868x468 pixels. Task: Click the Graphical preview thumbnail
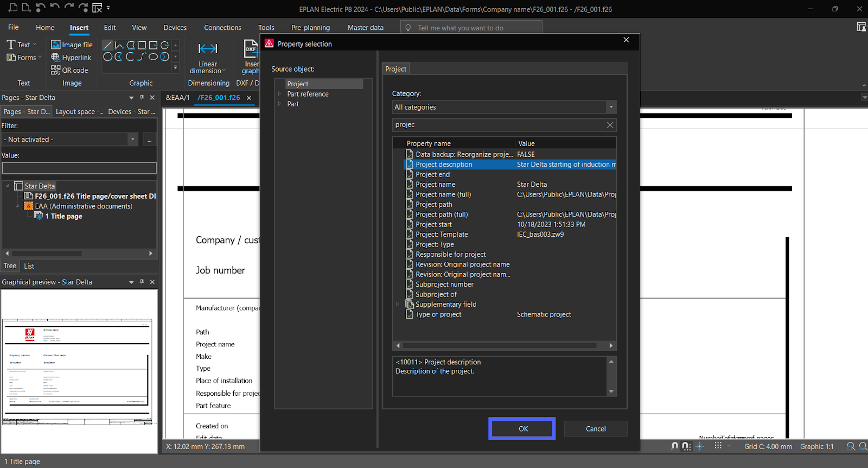(79, 371)
